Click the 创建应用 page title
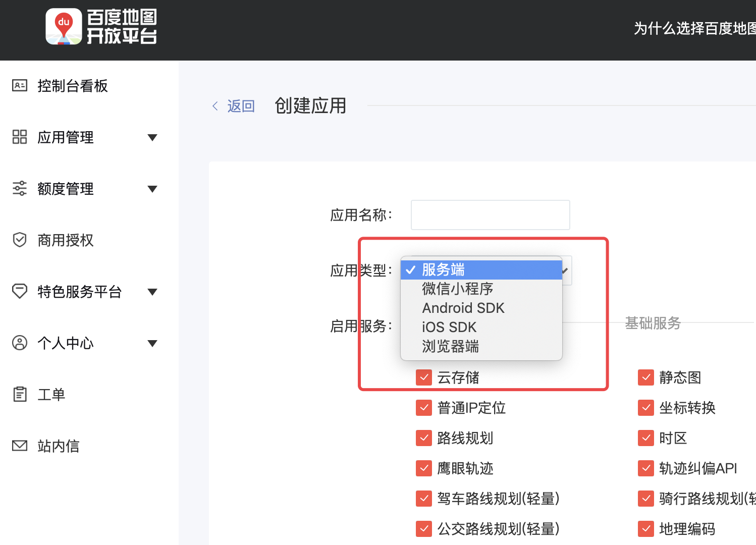 click(x=310, y=106)
